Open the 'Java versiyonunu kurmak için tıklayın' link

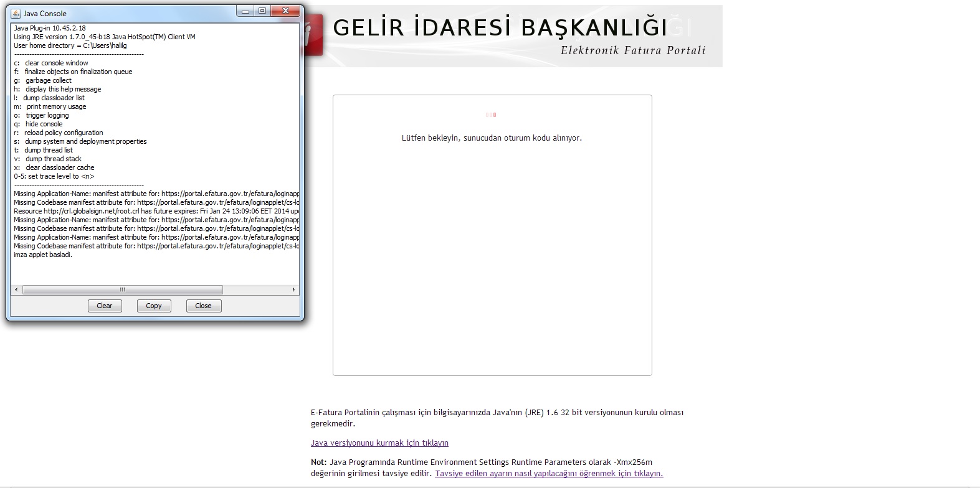[379, 443]
